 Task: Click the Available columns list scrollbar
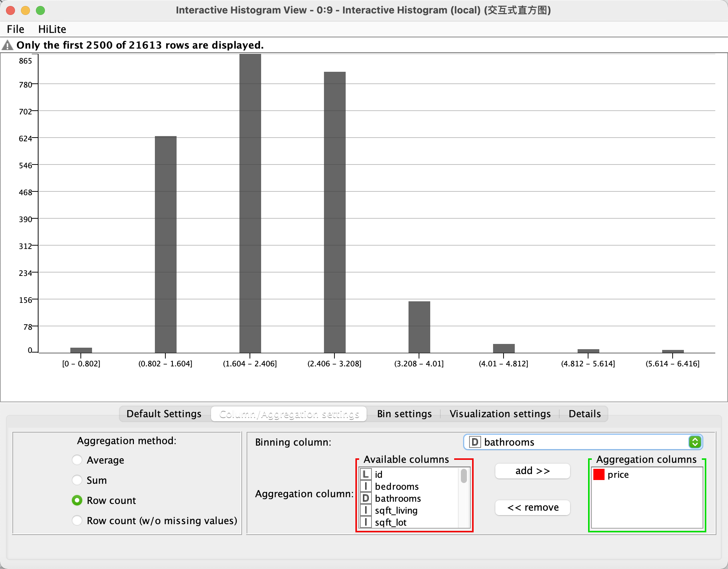(x=464, y=477)
